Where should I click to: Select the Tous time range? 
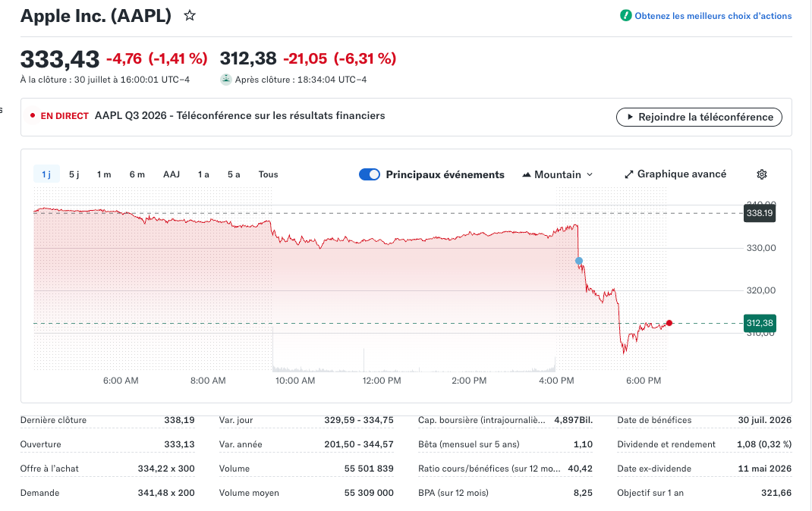click(268, 174)
